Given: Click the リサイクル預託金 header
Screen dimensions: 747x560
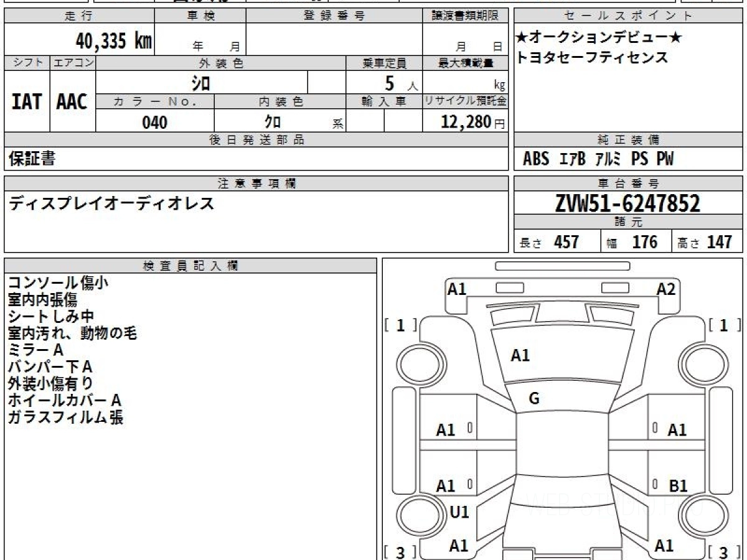Looking at the screenshot, I should [x=466, y=101].
